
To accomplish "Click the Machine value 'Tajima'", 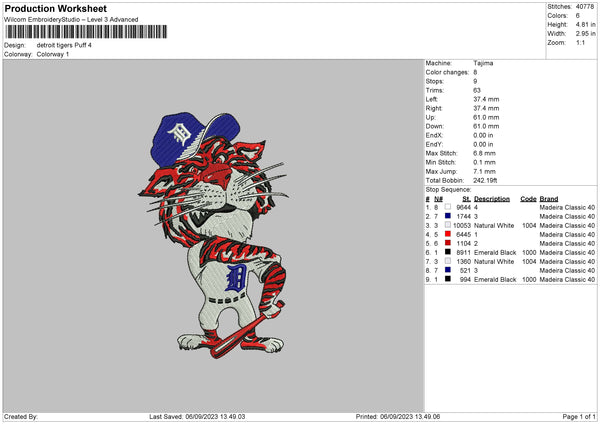I will (x=483, y=63).
